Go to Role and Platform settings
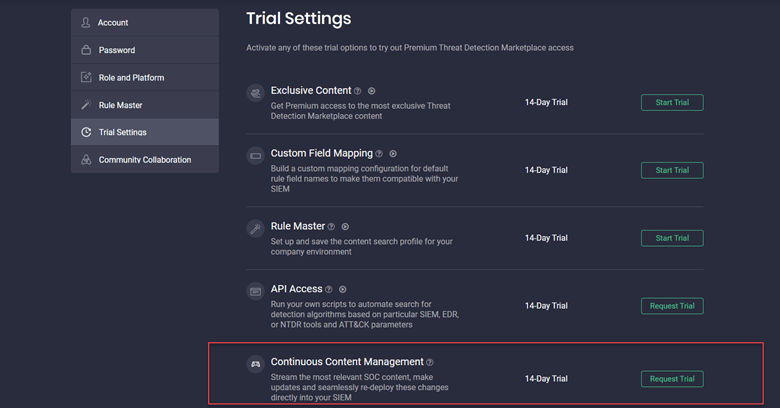Viewport: 780px width, 408px height. tap(145, 77)
